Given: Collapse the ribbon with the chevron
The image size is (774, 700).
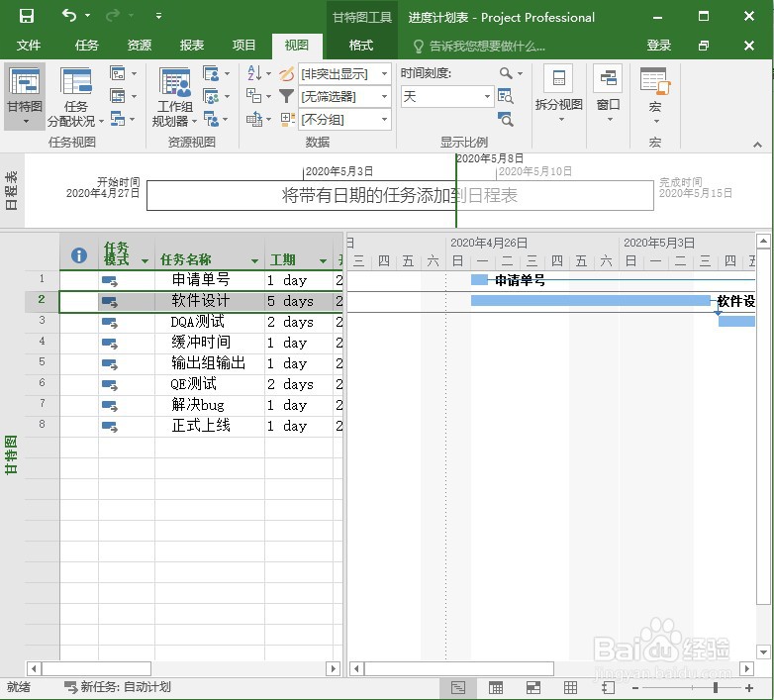Looking at the screenshot, I should (x=757, y=145).
